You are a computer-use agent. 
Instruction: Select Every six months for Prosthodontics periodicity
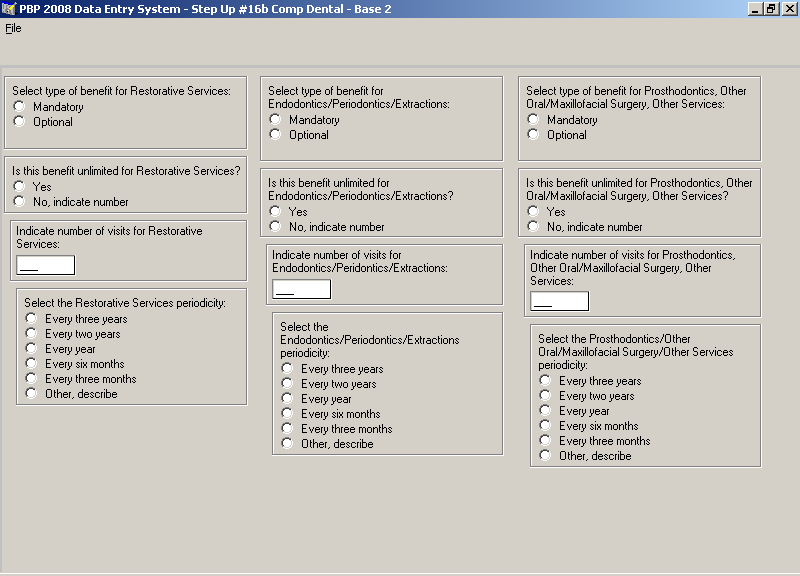546,425
